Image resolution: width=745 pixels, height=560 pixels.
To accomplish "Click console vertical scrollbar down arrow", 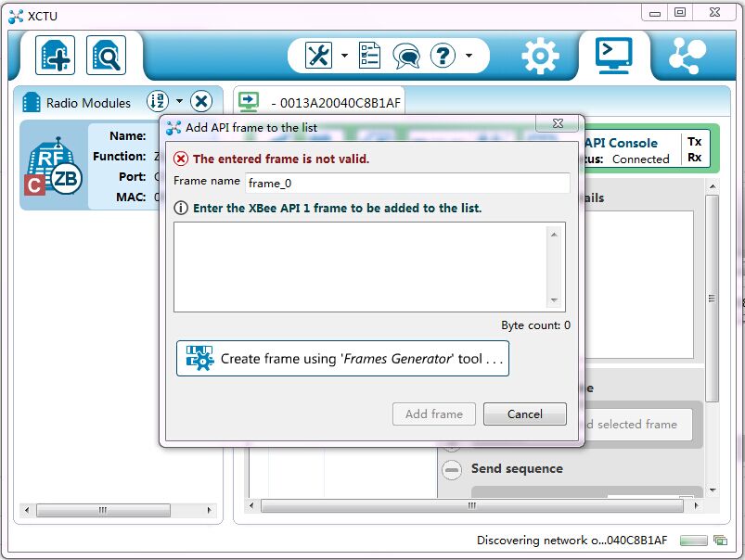I will click(x=712, y=490).
